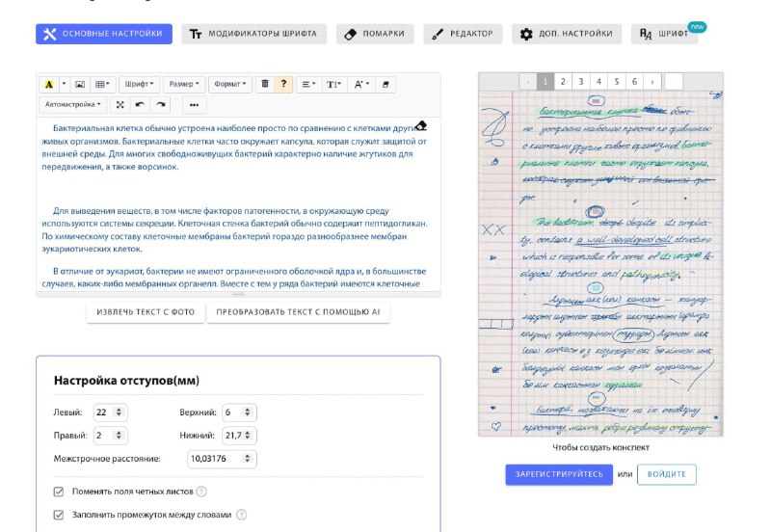This screenshot has width=771, height=532.
Task: Switch to 'Модификаторы шрифта' tab
Action: [254, 34]
